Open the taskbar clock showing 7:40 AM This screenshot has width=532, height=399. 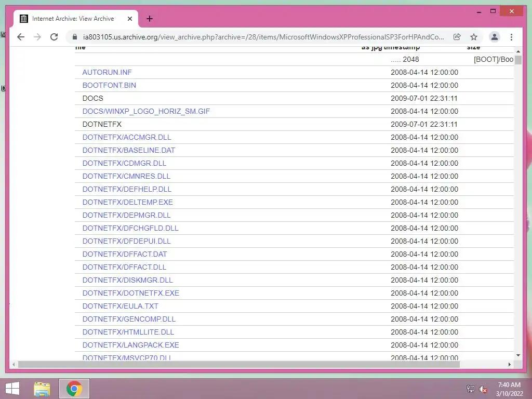[x=509, y=389]
